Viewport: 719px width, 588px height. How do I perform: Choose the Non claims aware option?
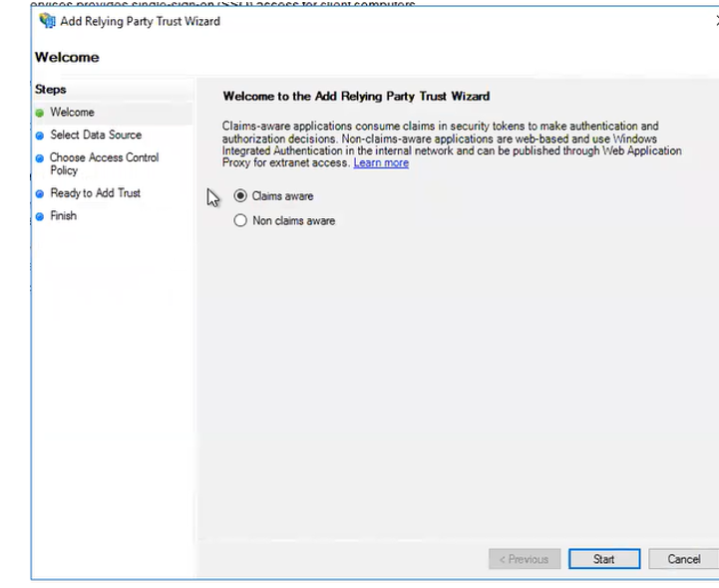(240, 221)
